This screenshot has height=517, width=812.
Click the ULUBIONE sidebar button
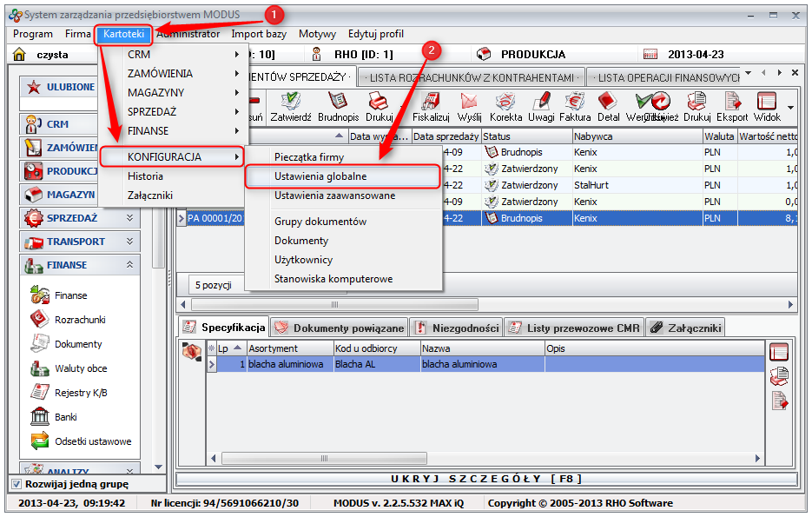click(69, 87)
